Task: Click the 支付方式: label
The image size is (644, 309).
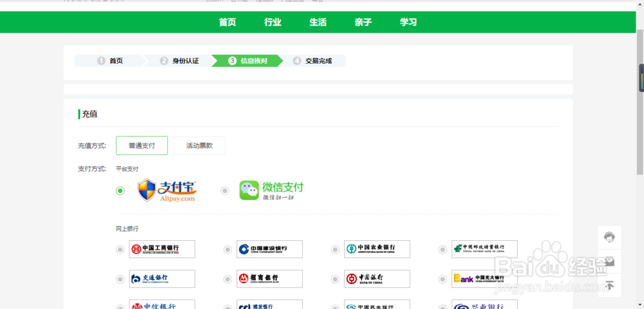Action: coord(92,169)
